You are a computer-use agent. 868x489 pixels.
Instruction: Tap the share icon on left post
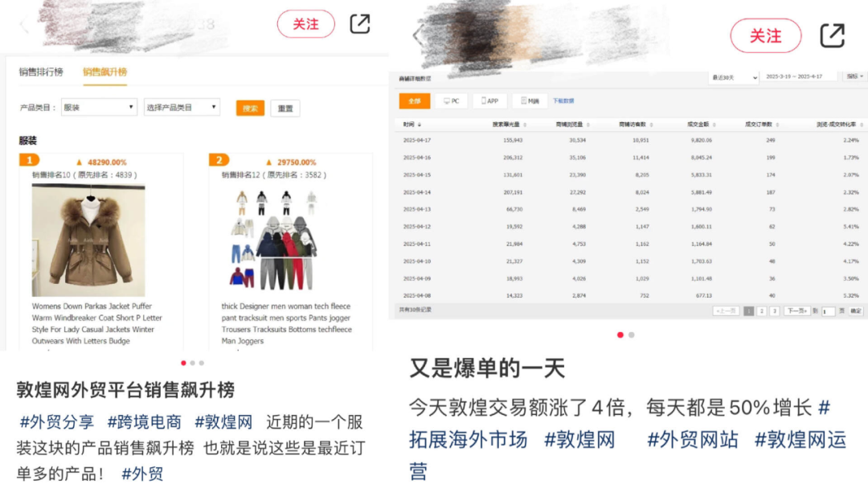[360, 24]
